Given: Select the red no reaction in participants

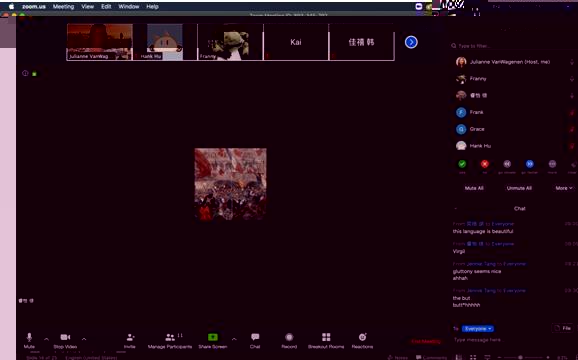Looking at the screenshot, I should pos(485,164).
